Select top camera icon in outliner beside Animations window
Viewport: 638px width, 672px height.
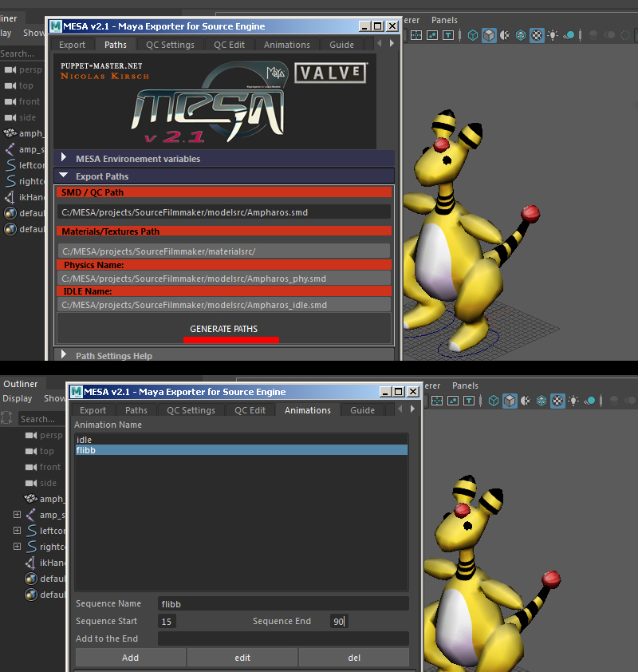[31, 451]
